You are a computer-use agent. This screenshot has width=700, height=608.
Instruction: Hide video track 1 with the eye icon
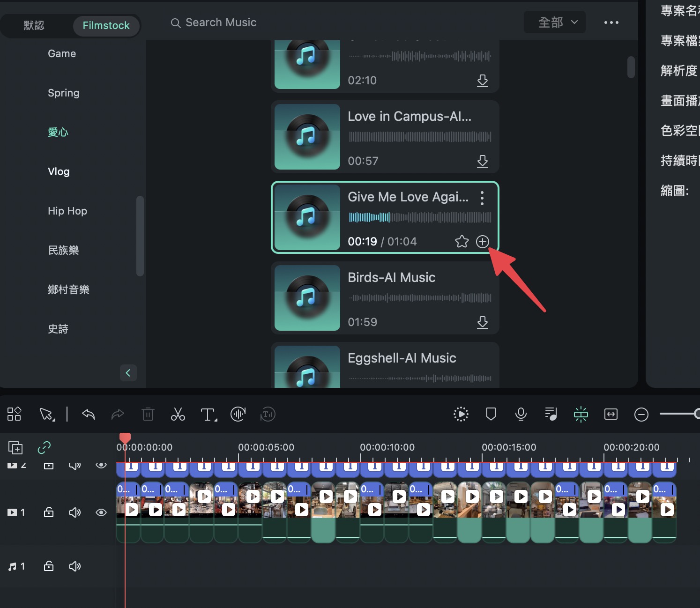(x=101, y=512)
